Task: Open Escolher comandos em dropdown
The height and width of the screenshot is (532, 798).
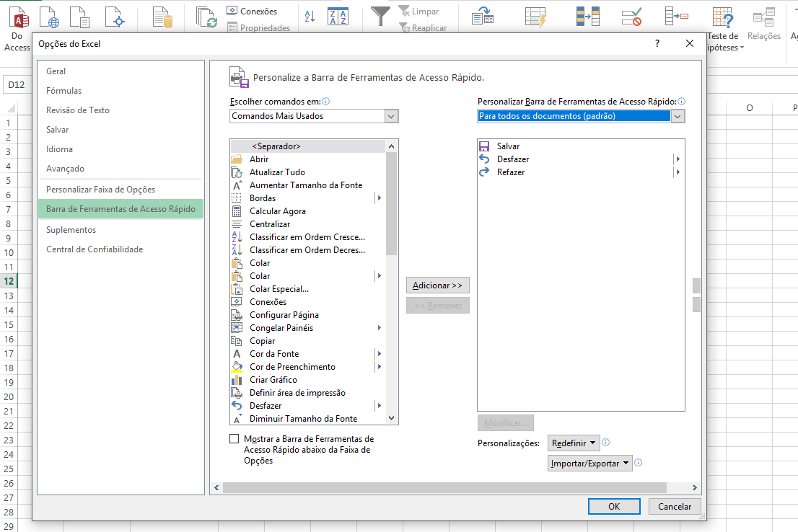Action: [x=390, y=116]
